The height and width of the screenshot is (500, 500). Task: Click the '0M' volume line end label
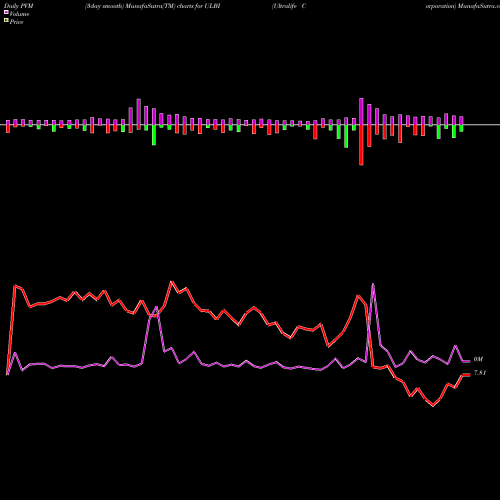pos(478,359)
